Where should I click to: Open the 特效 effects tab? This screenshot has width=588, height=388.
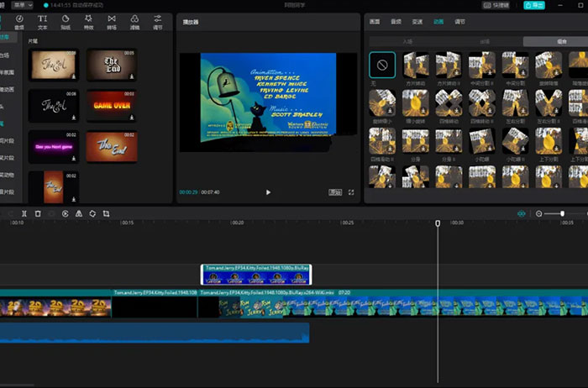pyautogui.click(x=88, y=22)
